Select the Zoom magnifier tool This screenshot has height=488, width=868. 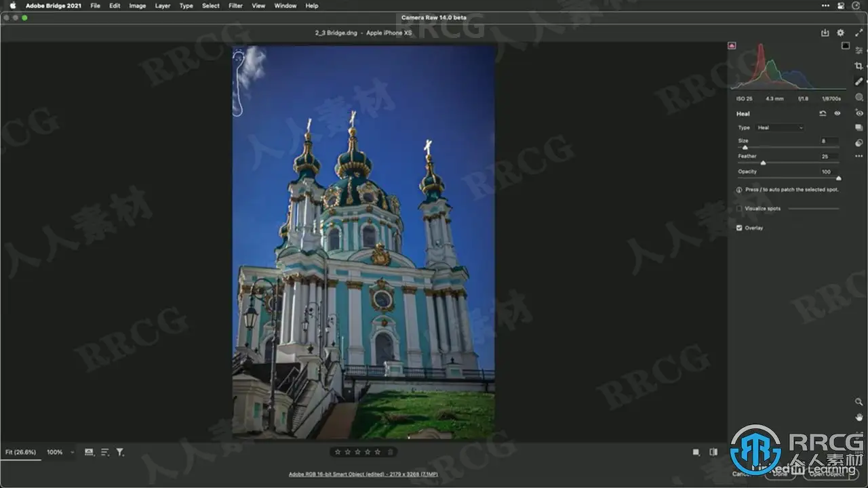coord(859,402)
